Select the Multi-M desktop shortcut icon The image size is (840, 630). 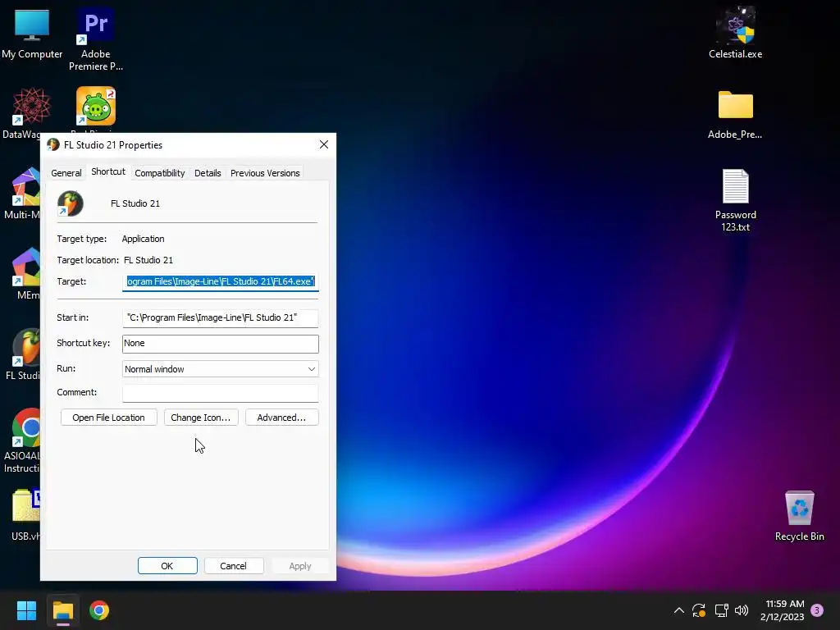(x=25, y=186)
